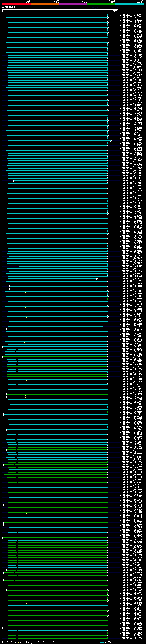Click the alignment bar for UniRef100_Q9M530
Screen dimensions: 146x644
click(61, 181)
